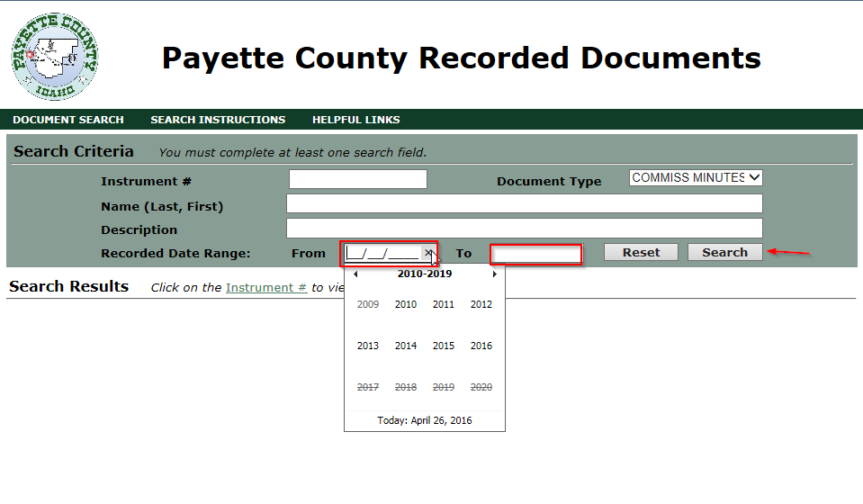The height and width of the screenshot is (504, 863).
Task: Go to previous decade in date picker
Action: [x=355, y=274]
